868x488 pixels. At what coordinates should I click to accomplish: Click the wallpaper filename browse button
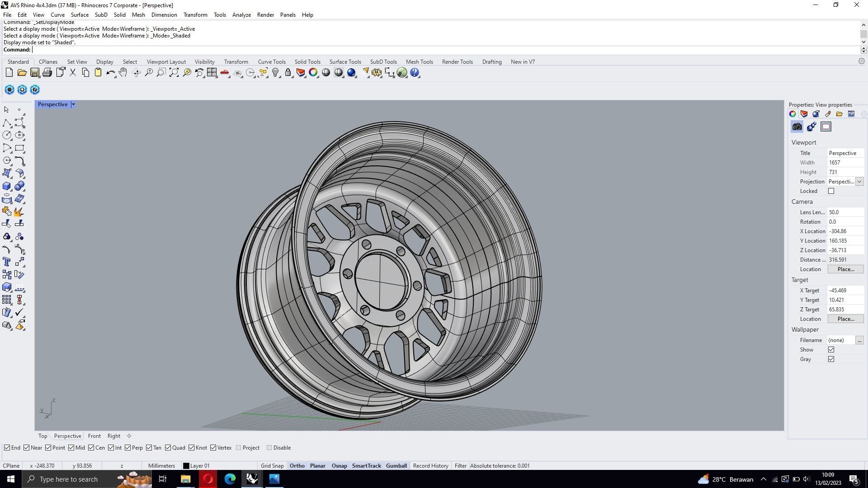point(859,340)
